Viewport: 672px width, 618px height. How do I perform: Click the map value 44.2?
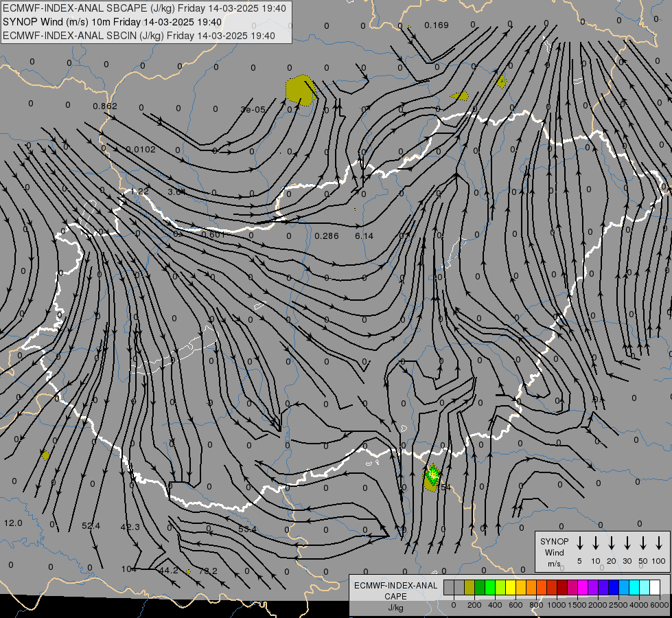pyautogui.click(x=168, y=571)
